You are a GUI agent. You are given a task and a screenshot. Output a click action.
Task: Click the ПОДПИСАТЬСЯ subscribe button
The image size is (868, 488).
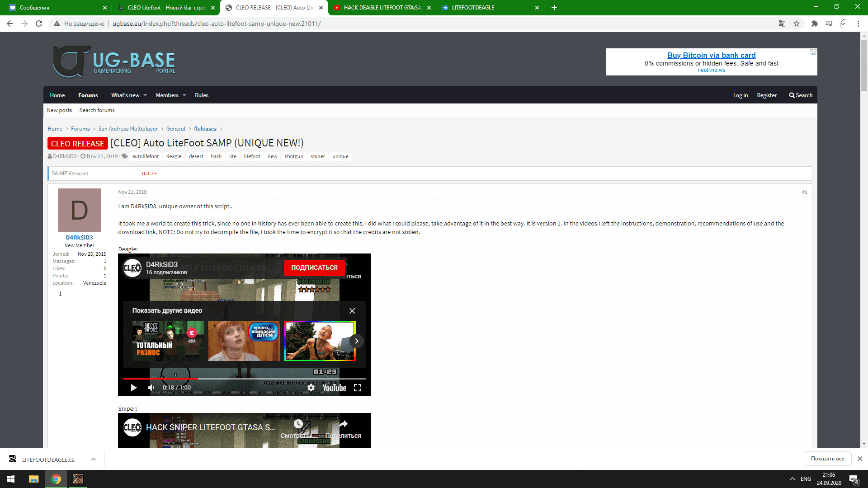pos(314,267)
